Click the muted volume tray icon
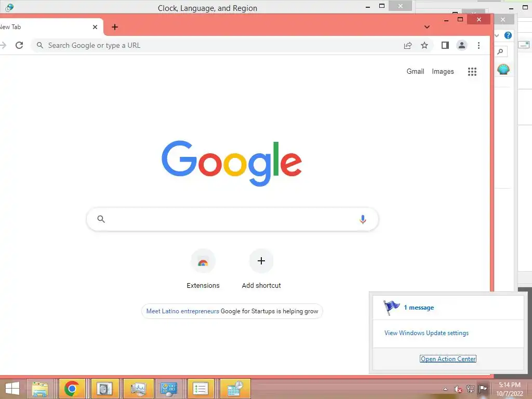532x399 pixels. (458, 389)
